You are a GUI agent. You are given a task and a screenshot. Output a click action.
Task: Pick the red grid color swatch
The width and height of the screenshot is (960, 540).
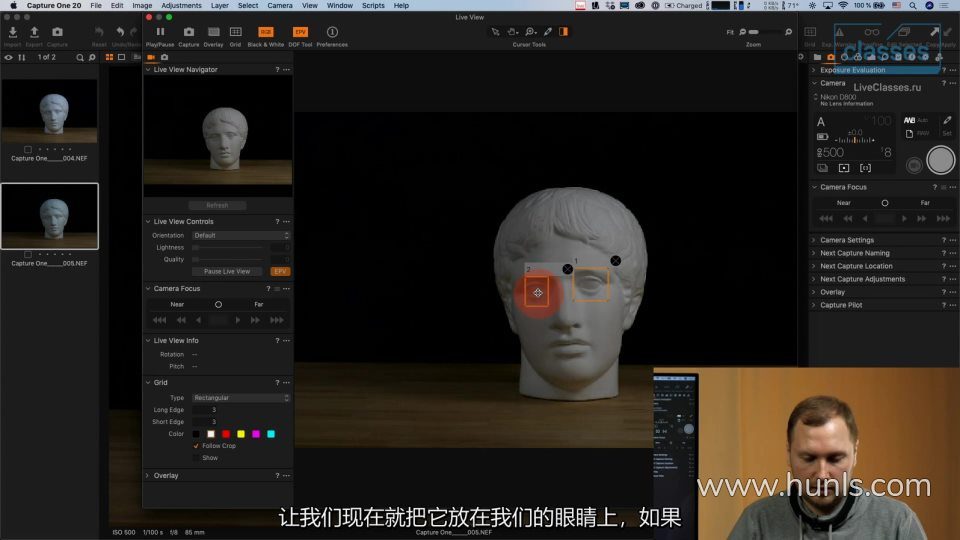[x=226, y=434]
